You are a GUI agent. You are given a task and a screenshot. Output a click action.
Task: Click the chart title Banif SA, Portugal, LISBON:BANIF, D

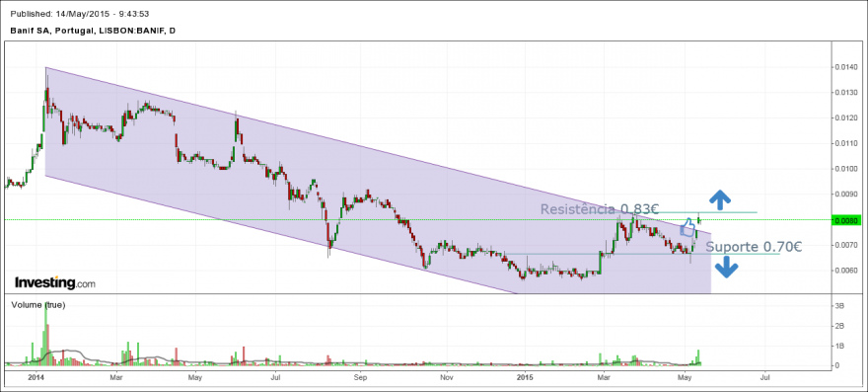[93, 31]
